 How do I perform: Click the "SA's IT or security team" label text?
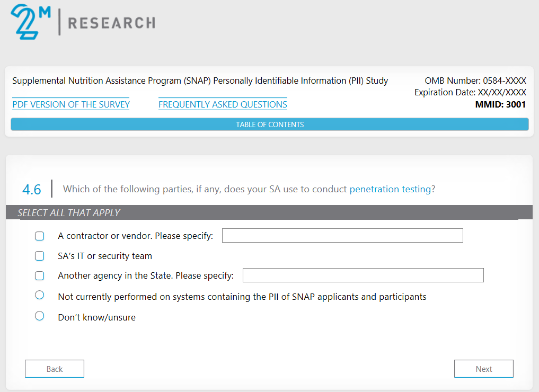[105, 256]
